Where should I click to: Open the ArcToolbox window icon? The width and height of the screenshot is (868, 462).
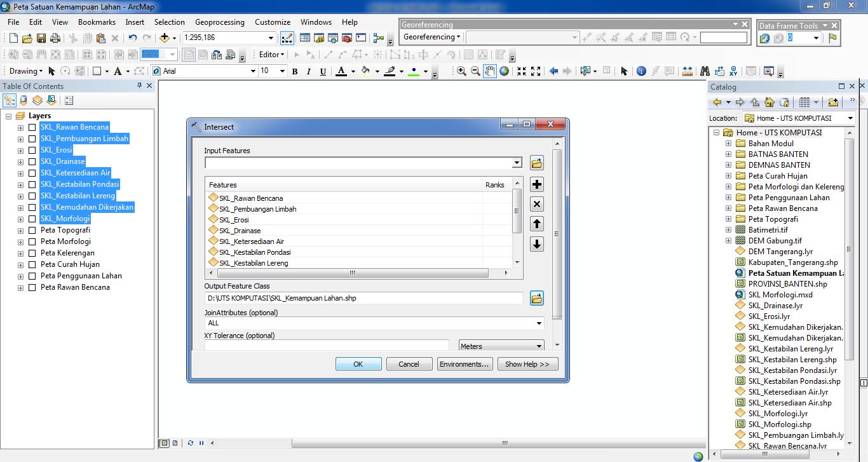point(347,38)
